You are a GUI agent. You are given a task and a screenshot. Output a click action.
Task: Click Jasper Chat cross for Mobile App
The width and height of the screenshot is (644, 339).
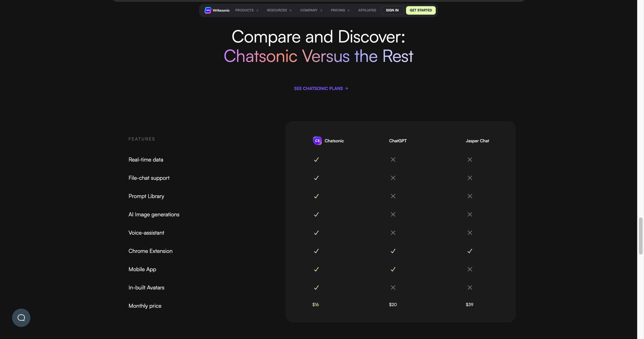470,269
